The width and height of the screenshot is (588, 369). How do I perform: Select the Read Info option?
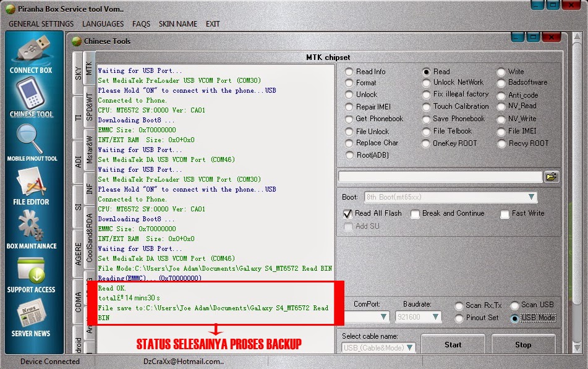click(x=349, y=72)
